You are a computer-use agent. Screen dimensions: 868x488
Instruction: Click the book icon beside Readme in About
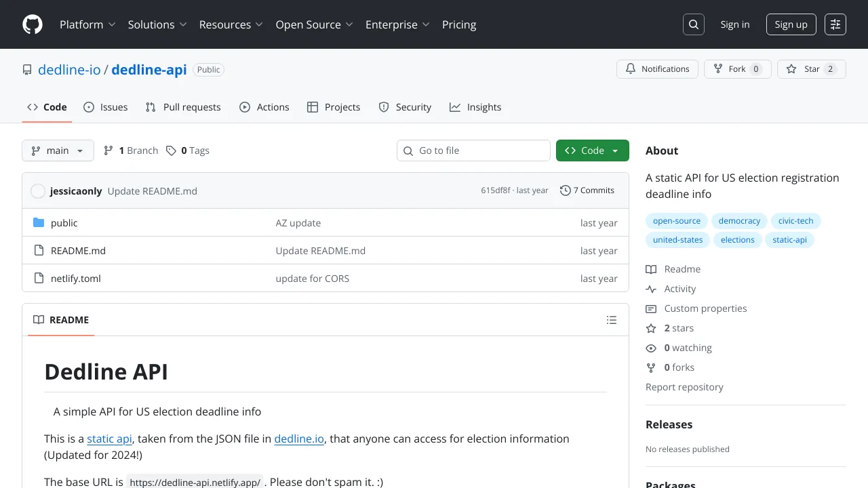(651, 269)
